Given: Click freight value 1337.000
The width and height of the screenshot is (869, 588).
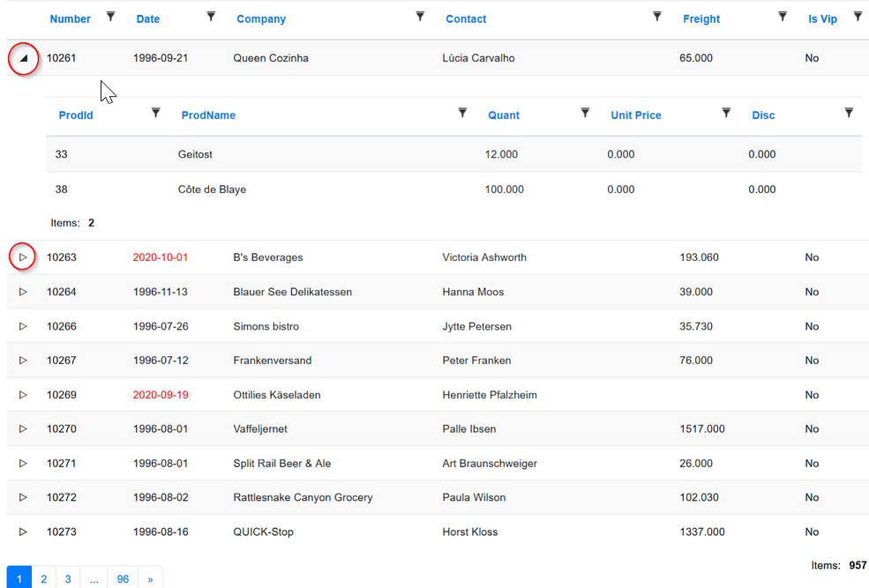Looking at the screenshot, I should tap(702, 532).
